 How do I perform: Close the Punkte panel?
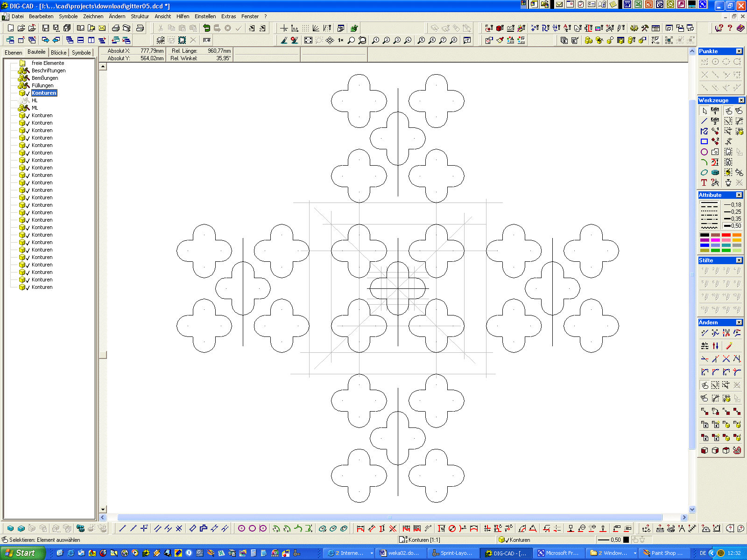pyautogui.click(x=739, y=51)
